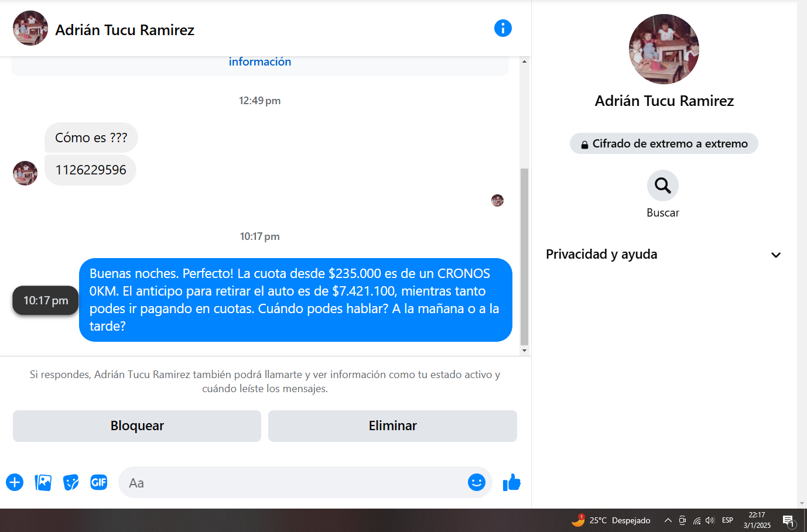Click the chat scrollbar down arrow
Image resolution: width=807 pixels, height=532 pixels.
(524, 351)
